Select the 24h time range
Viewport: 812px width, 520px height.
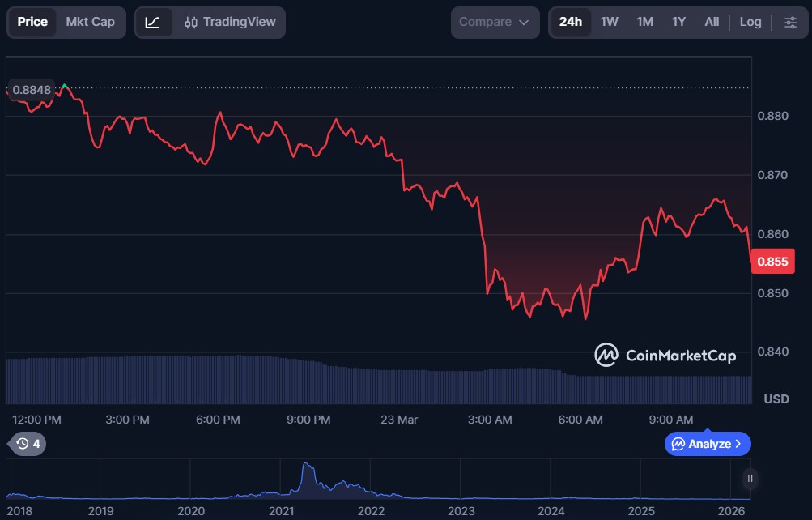[570, 22]
